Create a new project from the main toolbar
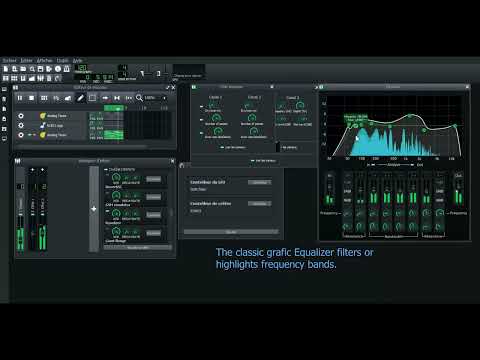 pyautogui.click(x=6, y=69)
